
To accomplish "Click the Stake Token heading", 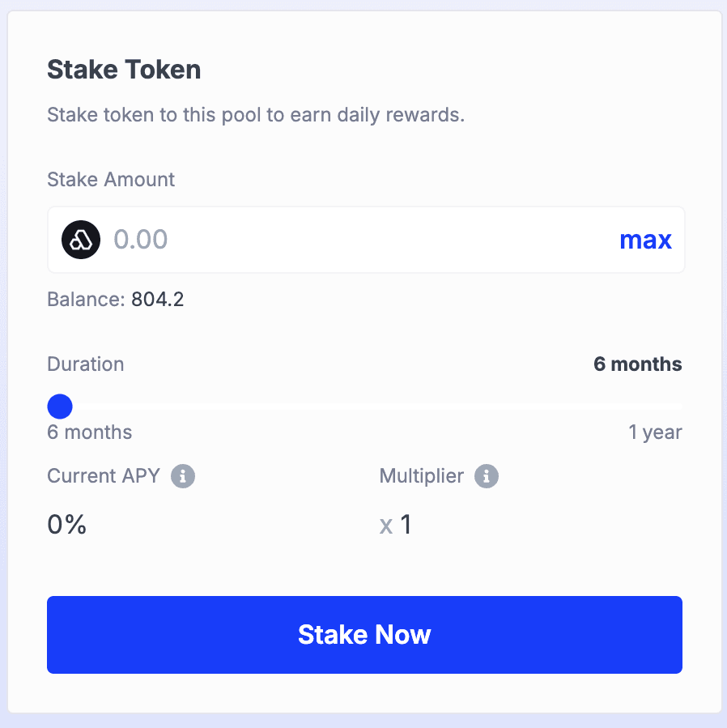I will point(123,70).
